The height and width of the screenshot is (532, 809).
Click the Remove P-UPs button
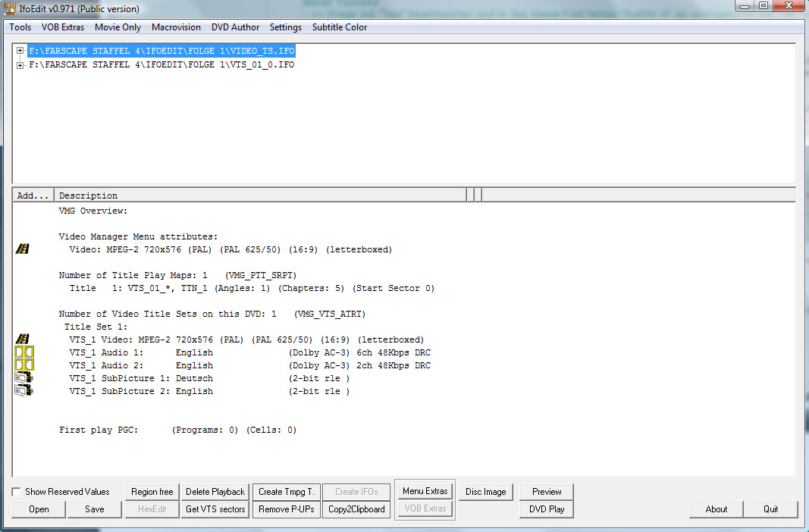(x=286, y=509)
